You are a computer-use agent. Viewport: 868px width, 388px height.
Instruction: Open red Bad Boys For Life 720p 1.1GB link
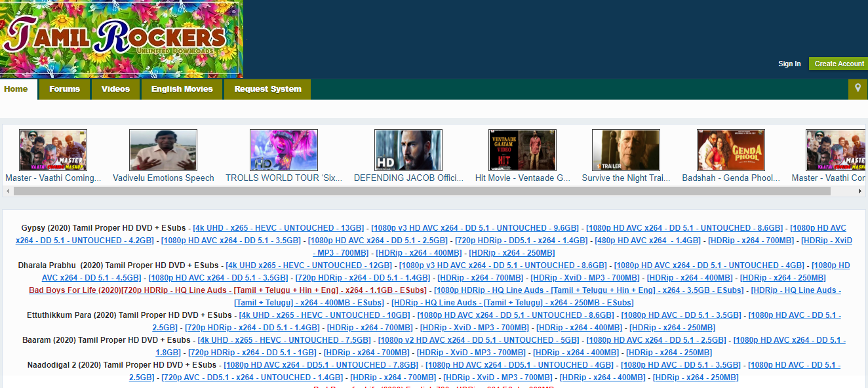[227, 290]
